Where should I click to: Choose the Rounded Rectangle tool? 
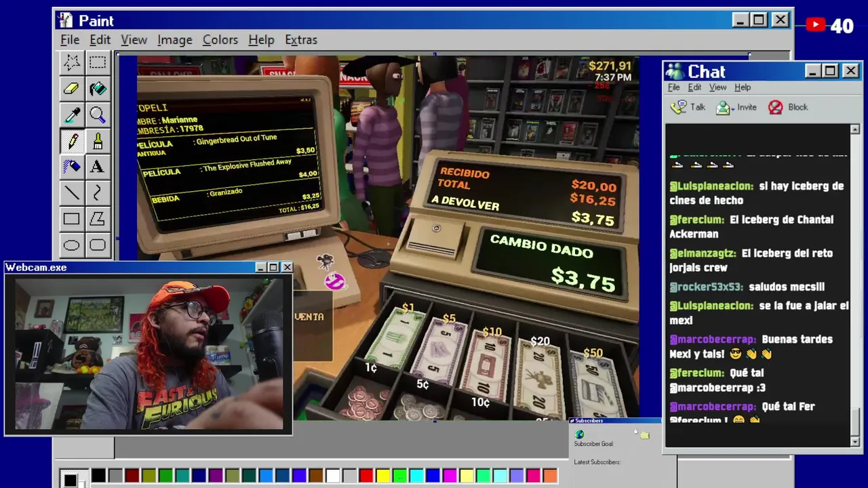point(97,245)
